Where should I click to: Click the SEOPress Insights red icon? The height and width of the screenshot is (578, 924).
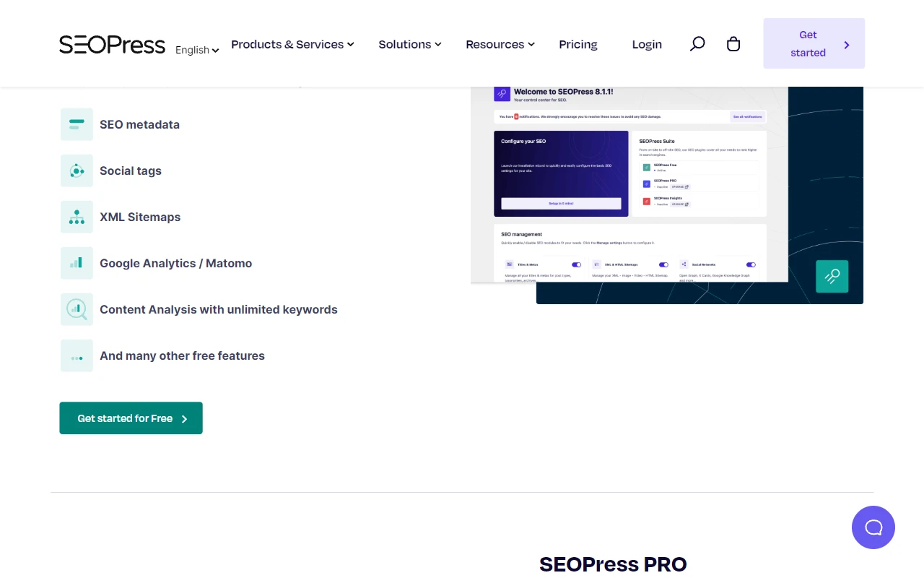tap(647, 200)
